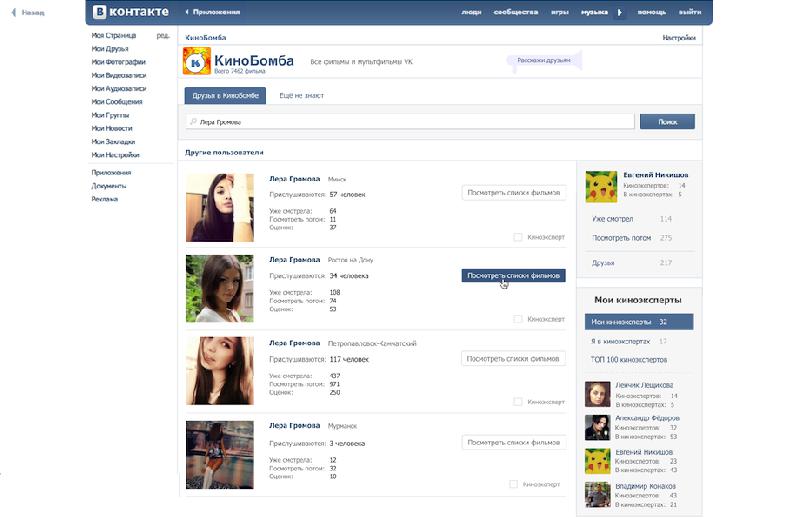Image resolution: width=800 pixels, height=518 pixels.
Task: Tick Киноэксперт checkbox for Мурманск user
Action: (x=514, y=484)
